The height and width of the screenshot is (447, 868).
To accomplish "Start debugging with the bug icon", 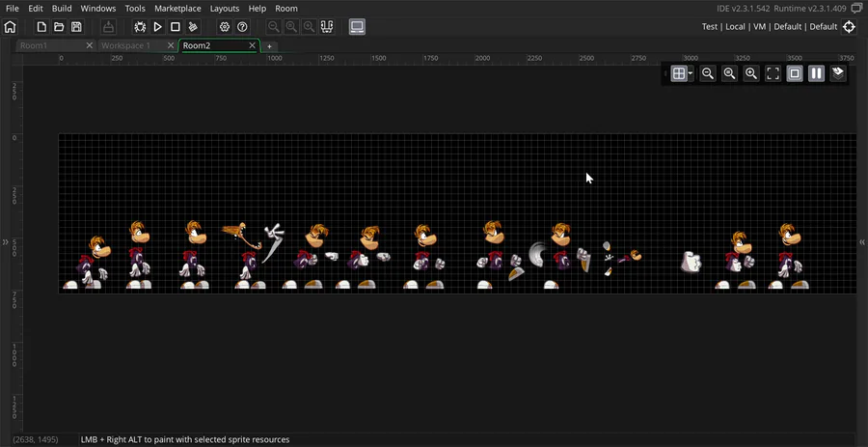I will tap(140, 27).
